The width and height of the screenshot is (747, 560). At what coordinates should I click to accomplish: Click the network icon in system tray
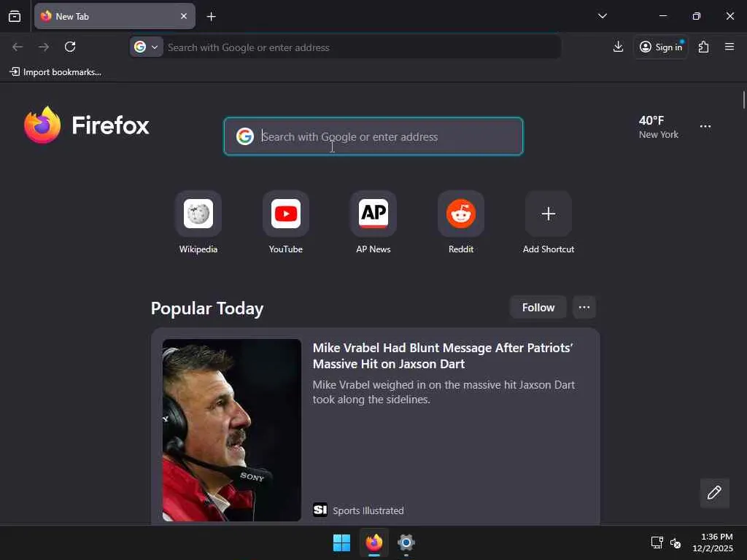[657, 542]
